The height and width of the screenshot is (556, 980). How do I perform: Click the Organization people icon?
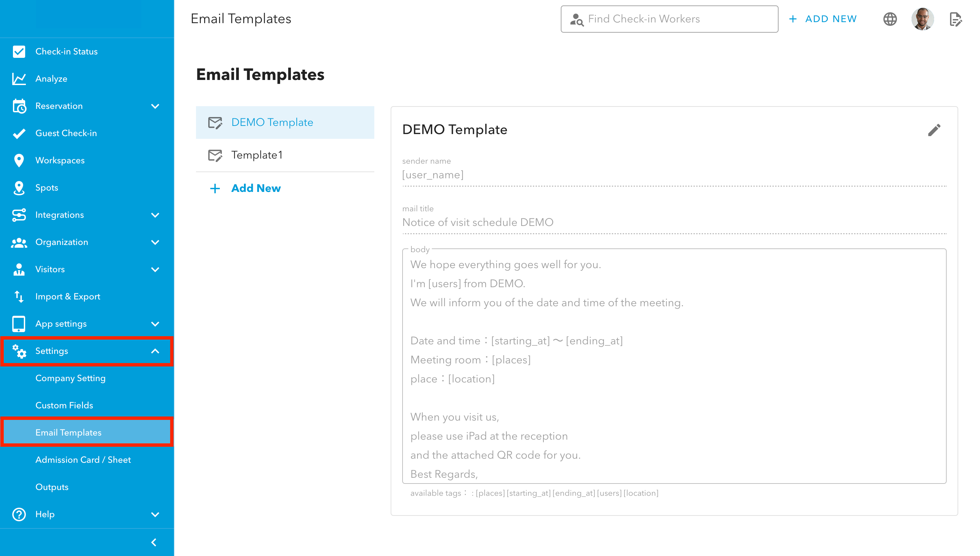tap(19, 243)
